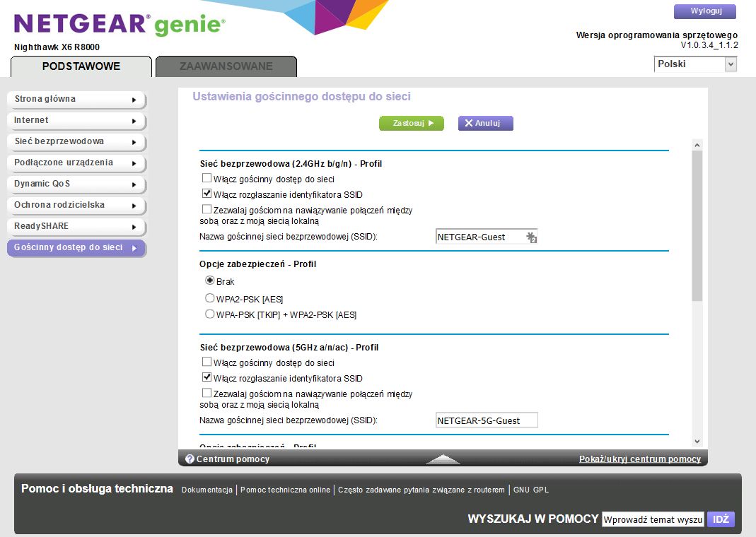This screenshot has height=537, width=756.
Task: Open the GNU GPL link
Action: 531,490
